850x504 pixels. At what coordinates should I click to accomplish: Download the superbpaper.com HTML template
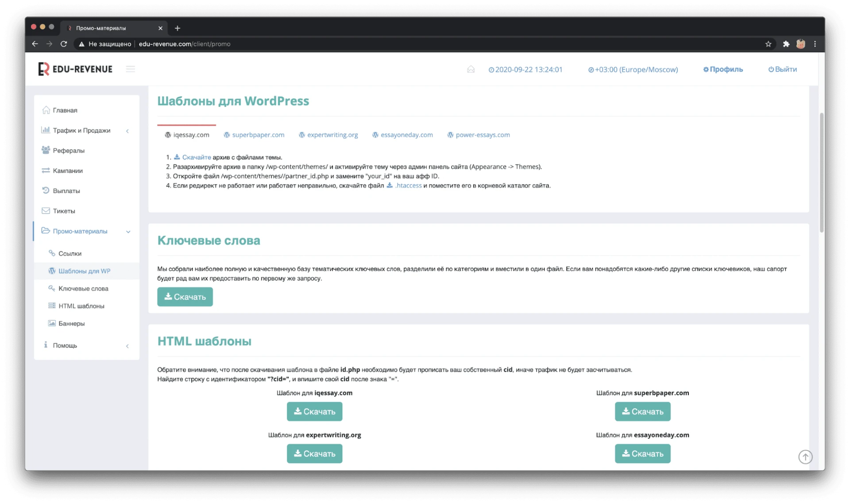tap(642, 412)
